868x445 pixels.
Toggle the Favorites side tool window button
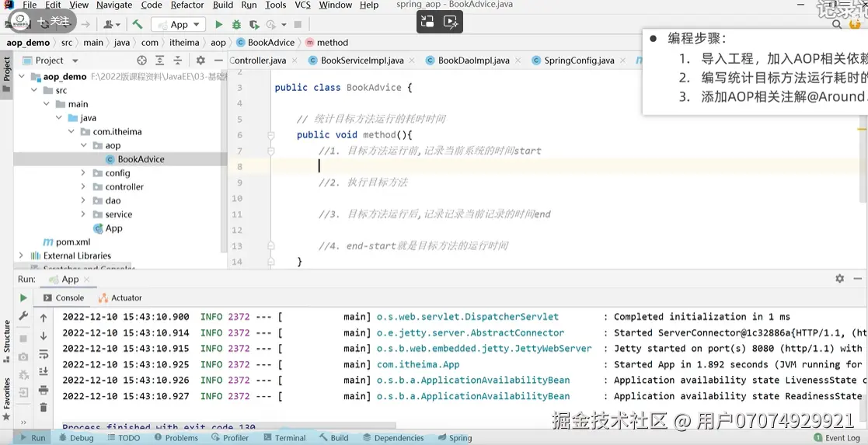click(x=7, y=398)
